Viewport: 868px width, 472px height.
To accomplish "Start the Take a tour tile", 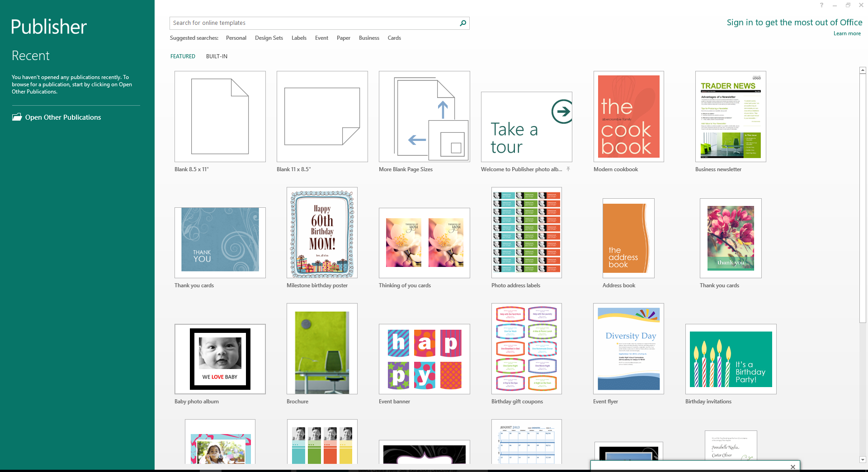I will pos(526,127).
